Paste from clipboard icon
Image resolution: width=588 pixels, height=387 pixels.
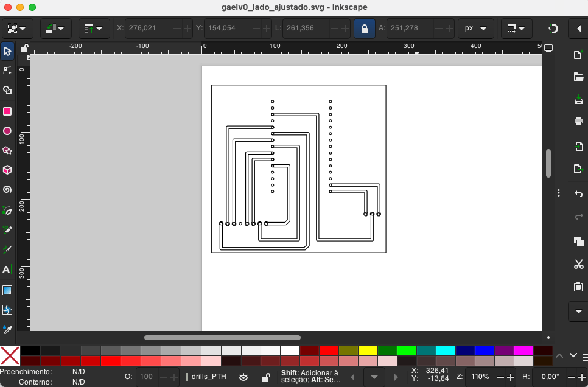[x=578, y=287]
